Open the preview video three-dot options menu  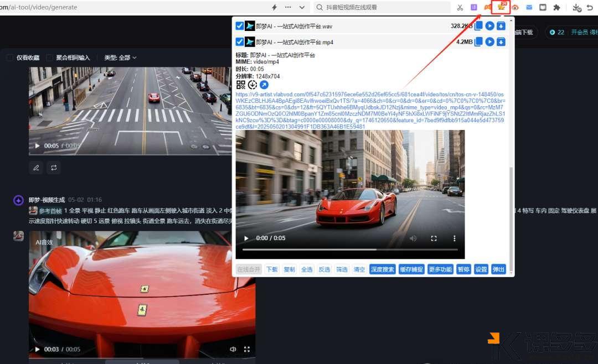point(454,238)
